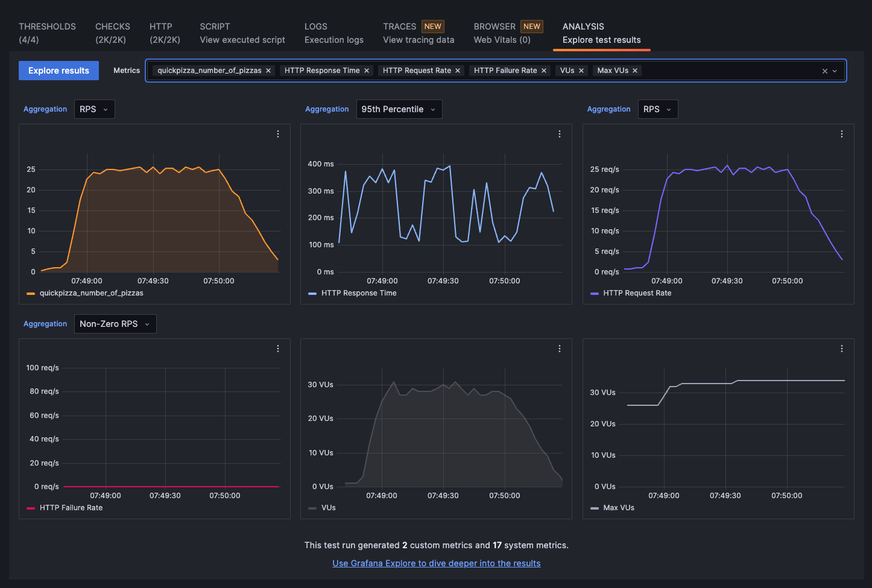872x588 pixels.
Task: Open the Non-Zero RPS aggregation dropdown
Action: [x=115, y=323]
